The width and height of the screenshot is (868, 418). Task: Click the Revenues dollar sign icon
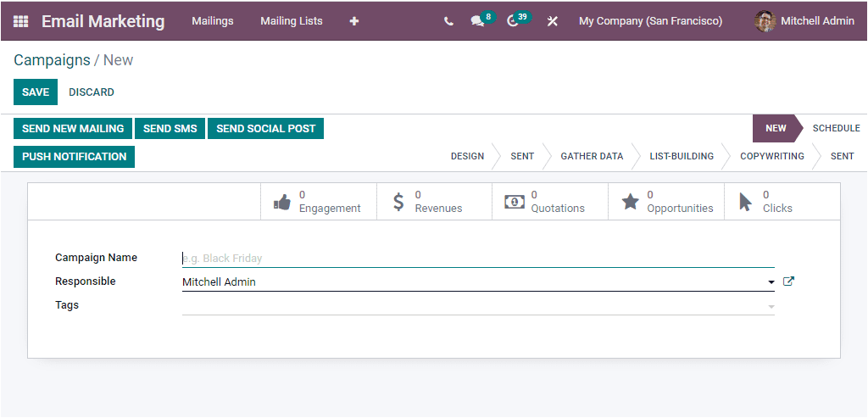coord(398,202)
